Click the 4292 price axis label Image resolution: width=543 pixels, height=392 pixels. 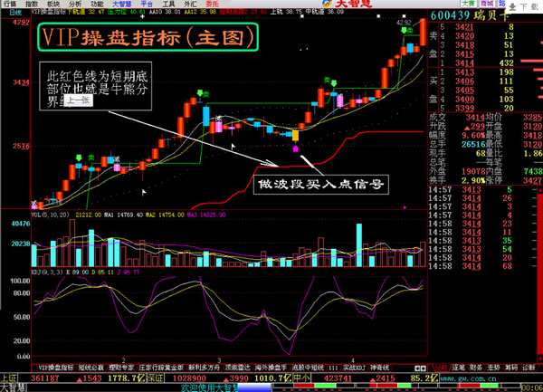click(x=21, y=23)
